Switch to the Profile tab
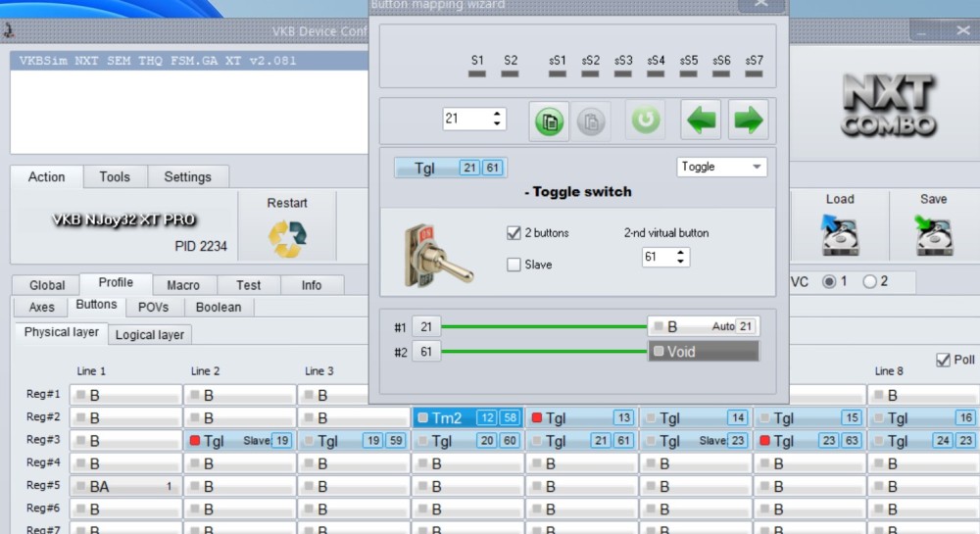 [x=116, y=283]
